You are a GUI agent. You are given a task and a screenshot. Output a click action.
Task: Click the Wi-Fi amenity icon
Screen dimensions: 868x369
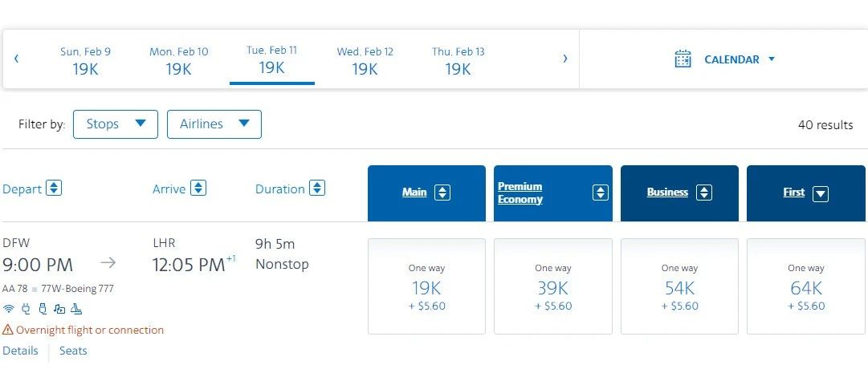(x=9, y=309)
